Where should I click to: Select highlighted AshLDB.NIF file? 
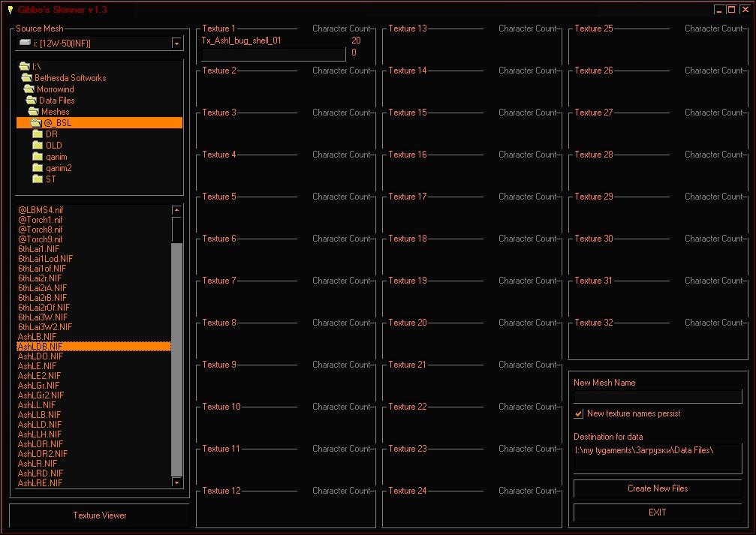click(94, 347)
